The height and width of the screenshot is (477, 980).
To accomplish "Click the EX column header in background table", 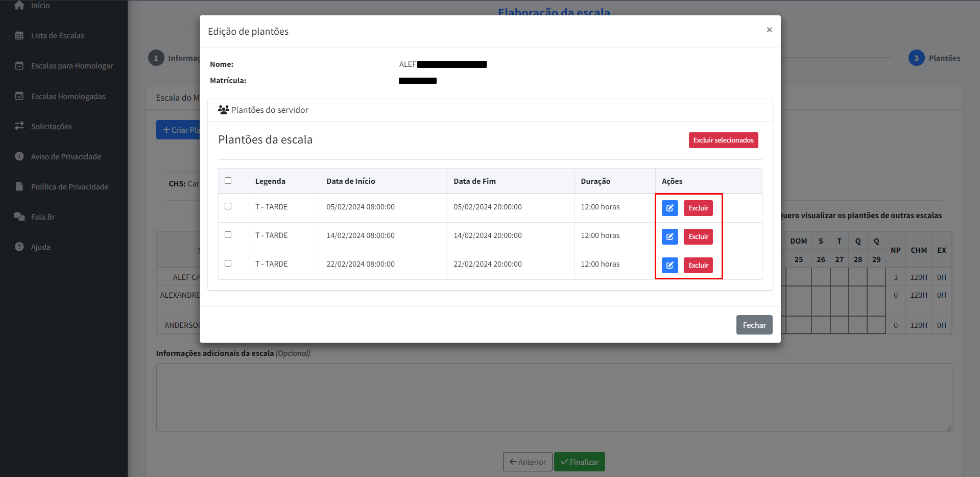I will tap(942, 250).
